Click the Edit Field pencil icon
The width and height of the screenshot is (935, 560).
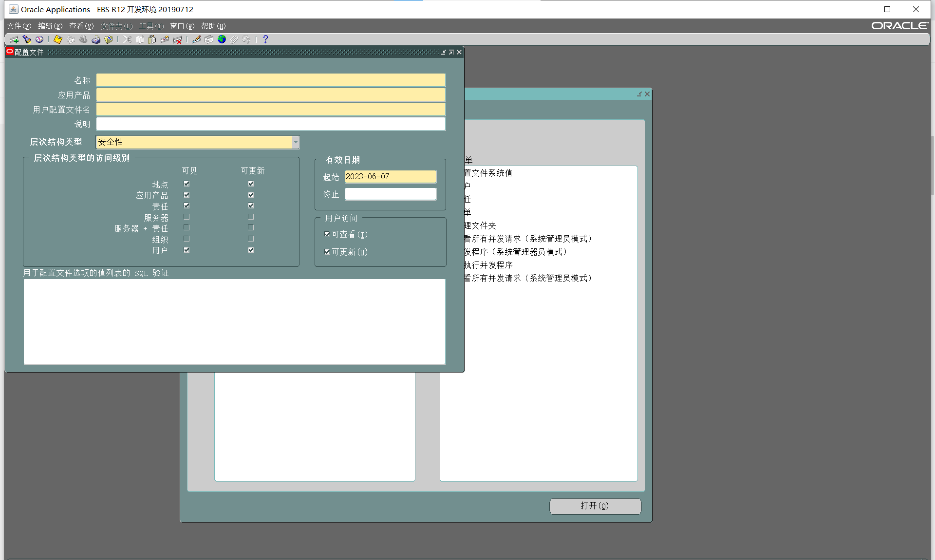pos(196,39)
